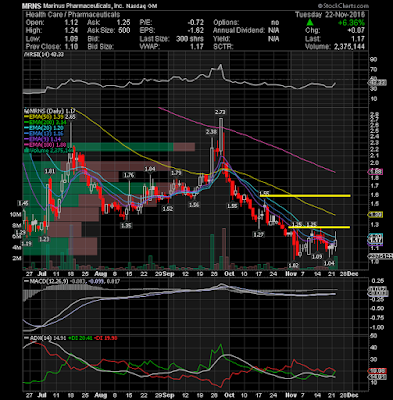Screen dimensions: 393x400
Task: Click the Aug label on bottom date axis
Action: (100, 395)
